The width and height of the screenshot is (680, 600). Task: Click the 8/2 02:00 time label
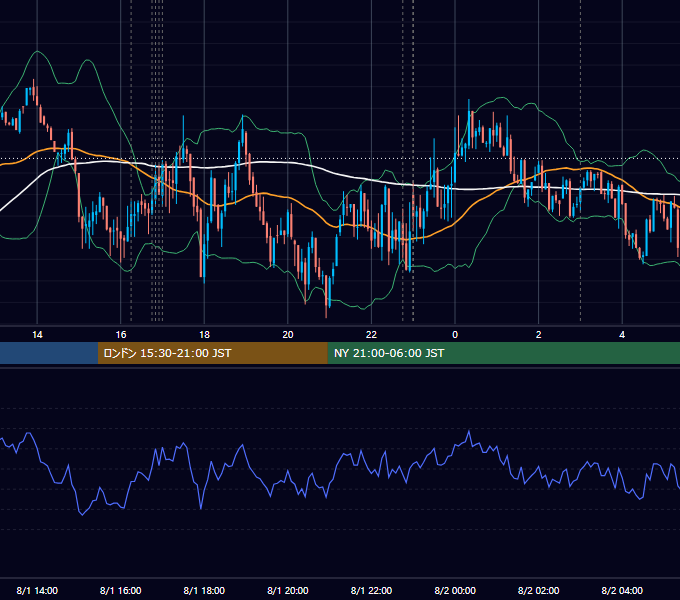click(x=539, y=590)
